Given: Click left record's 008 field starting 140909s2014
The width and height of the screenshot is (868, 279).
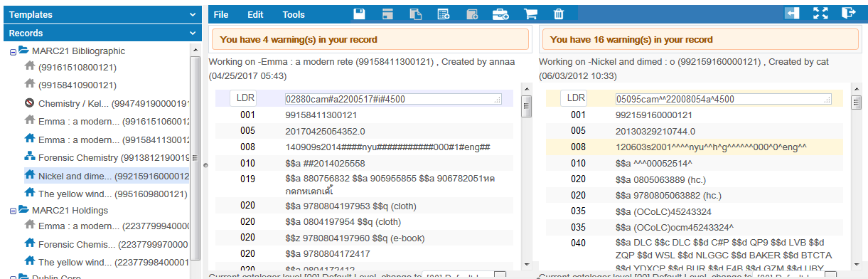Looking at the screenshot, I should (x=388, y=147).
